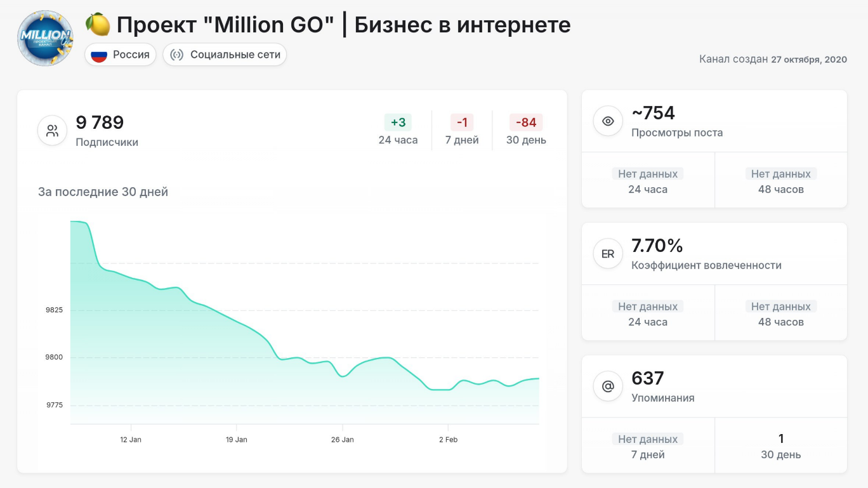Select the -84 thirty-day subscriber change
The image size is (868, 488).
pyautogui.click(x=526, y=122)
